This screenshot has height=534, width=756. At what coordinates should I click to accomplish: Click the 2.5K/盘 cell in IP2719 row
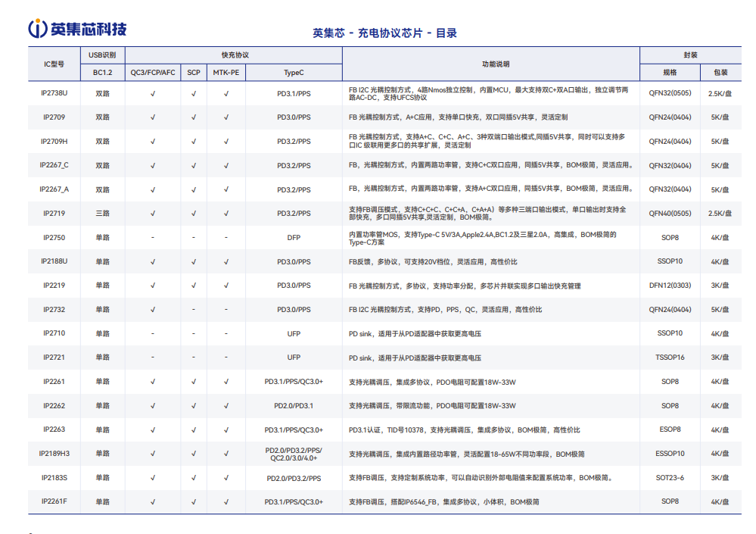point(720,213)
